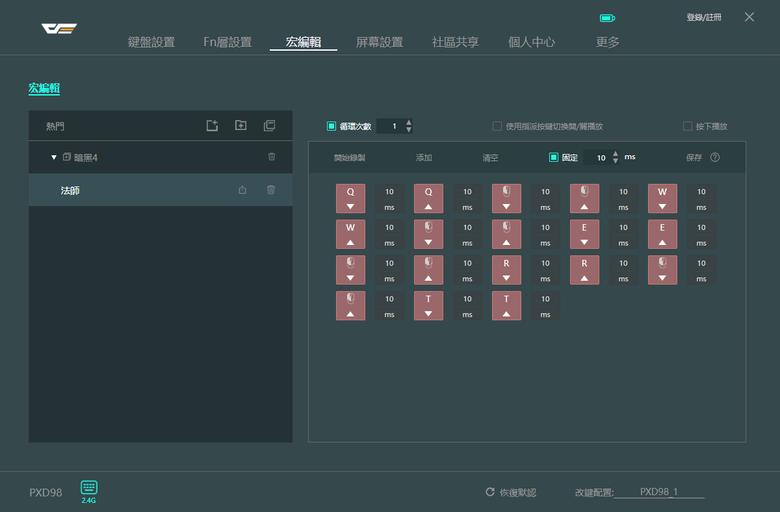Viewport: 780px width, 512px height.
Task: Click the 改鍵配置 PXD98_1 profile field
Action: point(659,492)
